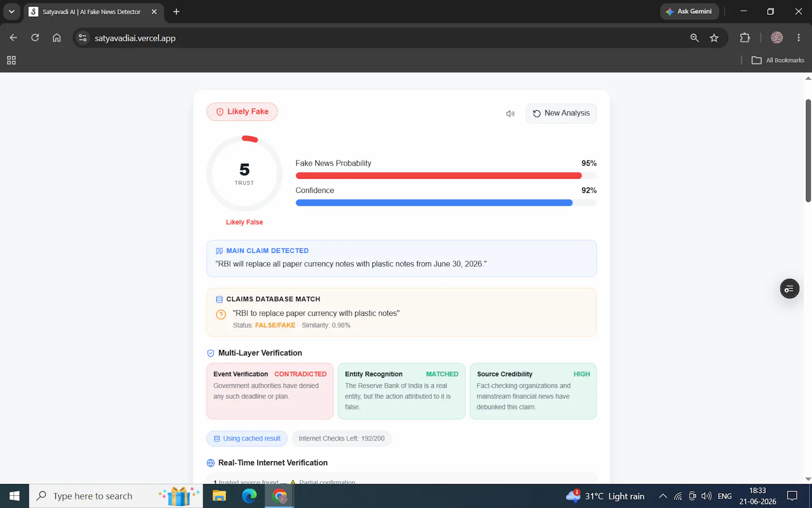Open the Windows Start menu

(14, 496)
